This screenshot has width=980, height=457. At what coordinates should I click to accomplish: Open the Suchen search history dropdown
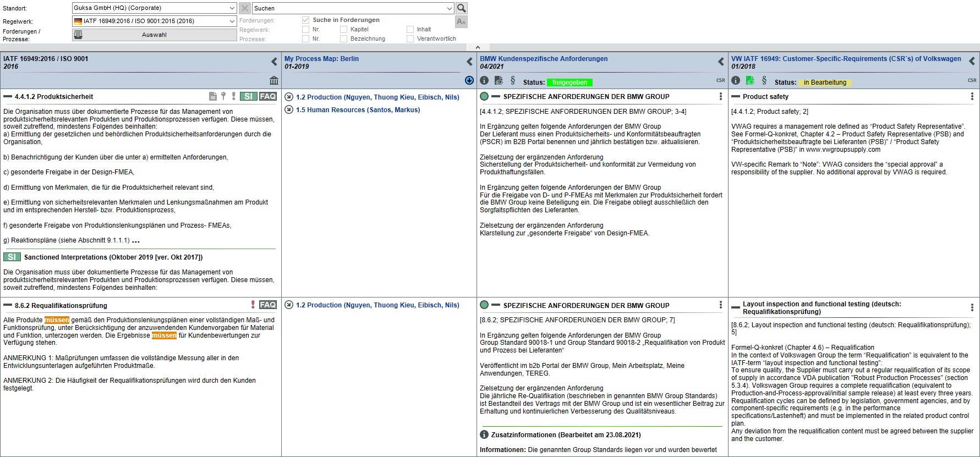pos(450,8)
